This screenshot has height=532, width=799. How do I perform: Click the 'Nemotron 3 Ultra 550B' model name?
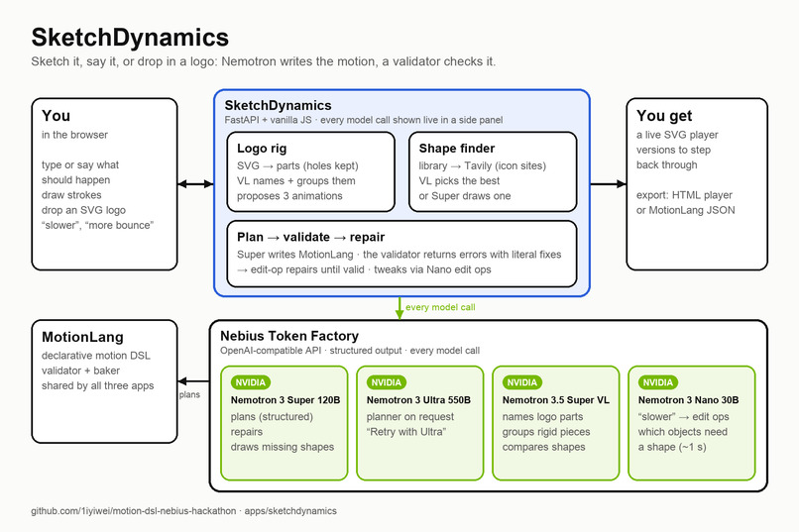click(x=418, y=400)
